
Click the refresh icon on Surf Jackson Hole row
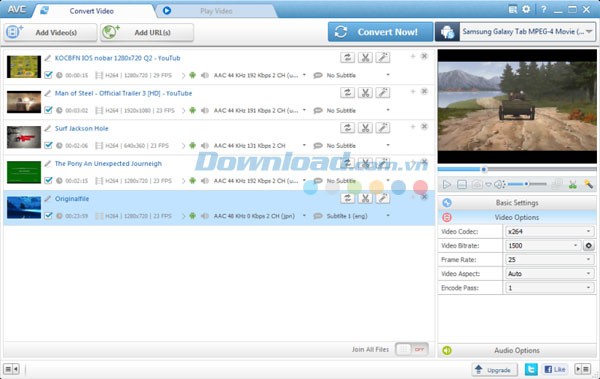(347, 128)
